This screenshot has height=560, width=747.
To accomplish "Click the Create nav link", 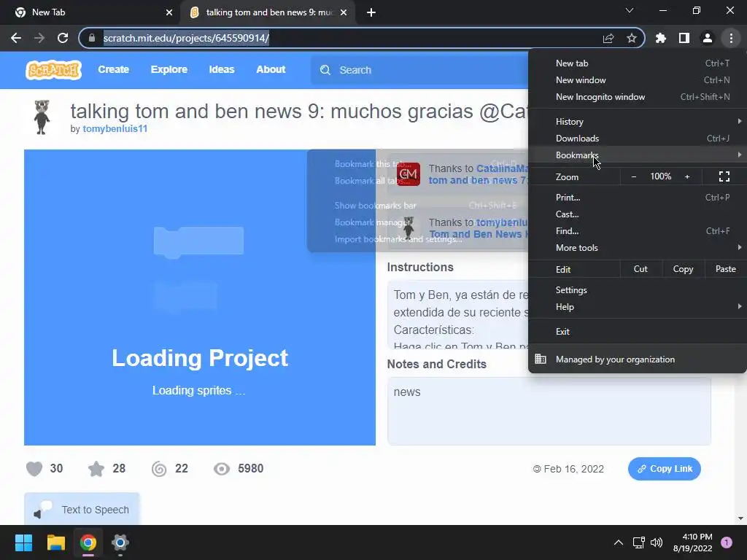I will click(113, 69).
